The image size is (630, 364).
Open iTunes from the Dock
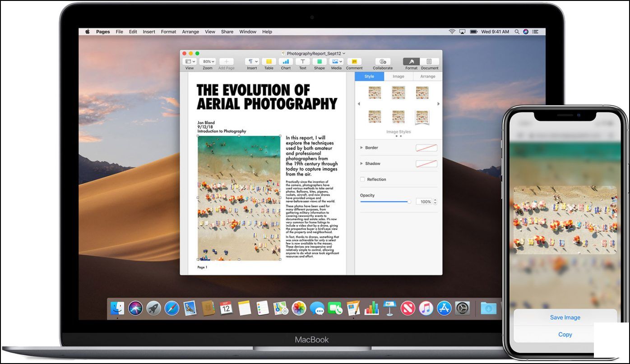[x=426, y=308]
